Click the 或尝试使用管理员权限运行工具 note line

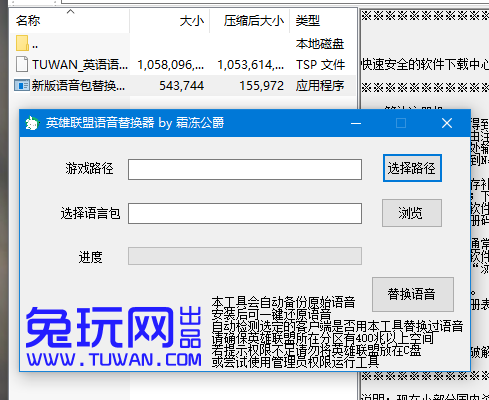coord(295,362)
